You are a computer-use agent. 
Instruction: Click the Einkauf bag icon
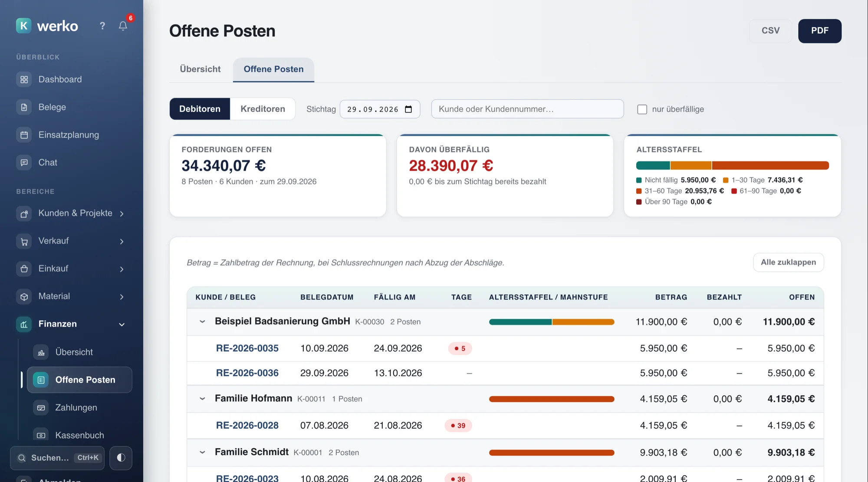coord(24,269)
